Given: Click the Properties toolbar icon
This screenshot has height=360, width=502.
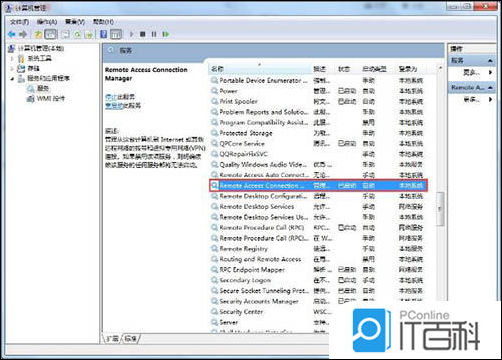Looking at the screenshot, I should click(65, 34).
